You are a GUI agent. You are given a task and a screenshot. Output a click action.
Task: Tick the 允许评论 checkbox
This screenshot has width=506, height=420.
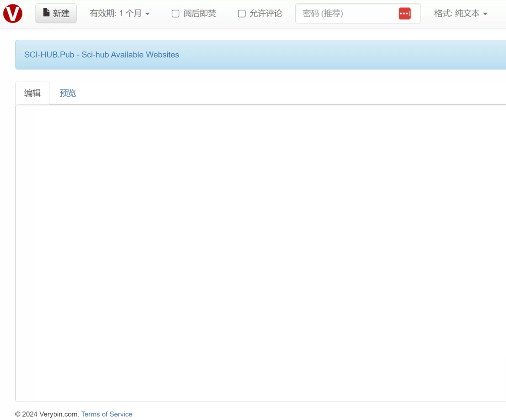click(242, 14)
